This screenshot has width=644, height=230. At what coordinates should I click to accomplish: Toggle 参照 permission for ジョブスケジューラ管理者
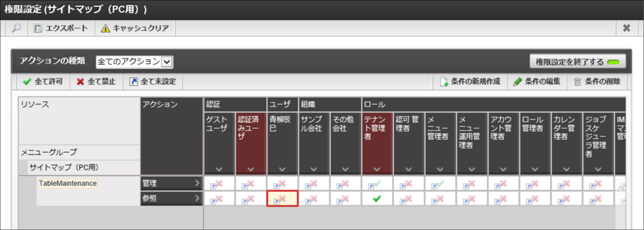598,199
